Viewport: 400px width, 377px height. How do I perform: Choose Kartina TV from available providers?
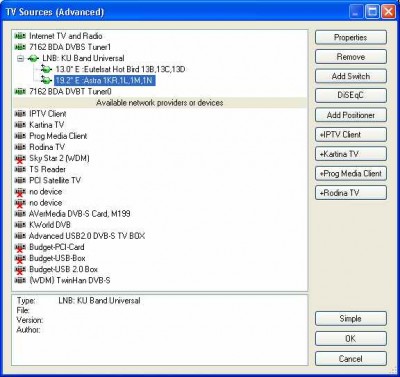click(47, 125)
